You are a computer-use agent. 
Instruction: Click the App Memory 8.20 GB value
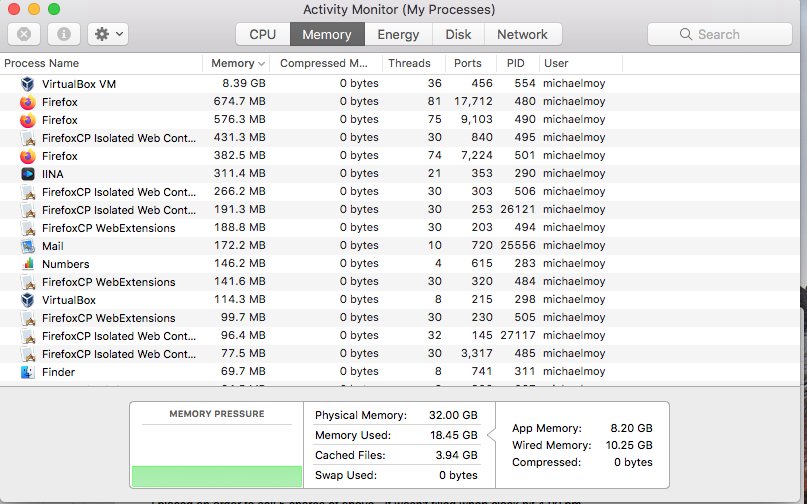click(631, 428)
